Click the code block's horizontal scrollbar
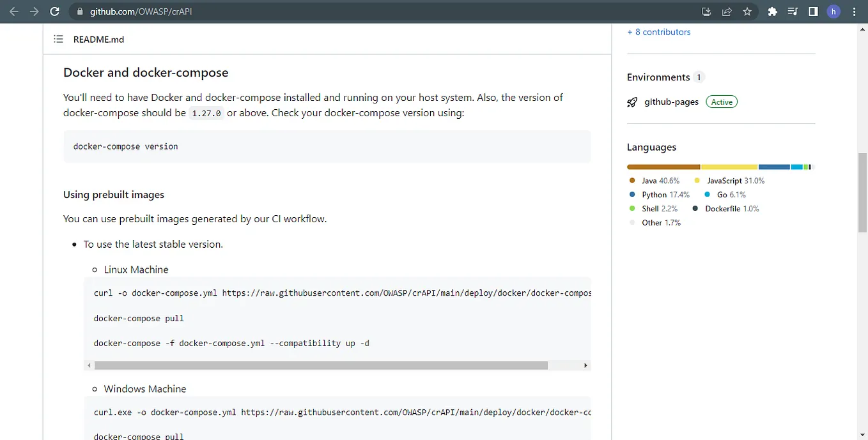This screenshot has height=440, width=868. coord(320,365)
